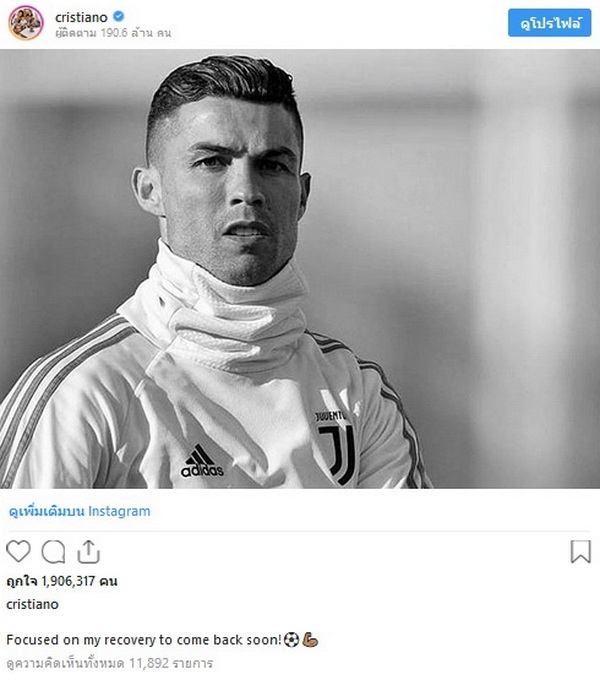The height and width of the screenshot is (680, 600).
Task: Open cristiano username above the caption
Action: [x=32, y=604]
